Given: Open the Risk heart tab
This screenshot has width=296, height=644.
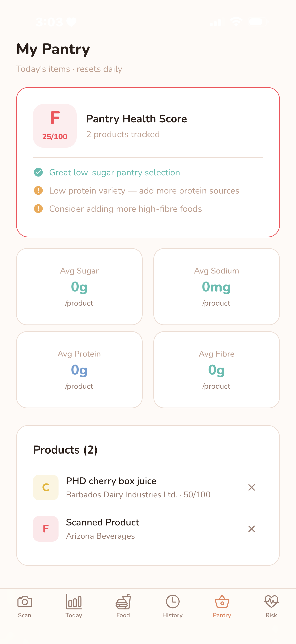Looking at the screenshot, I should 271,605.
